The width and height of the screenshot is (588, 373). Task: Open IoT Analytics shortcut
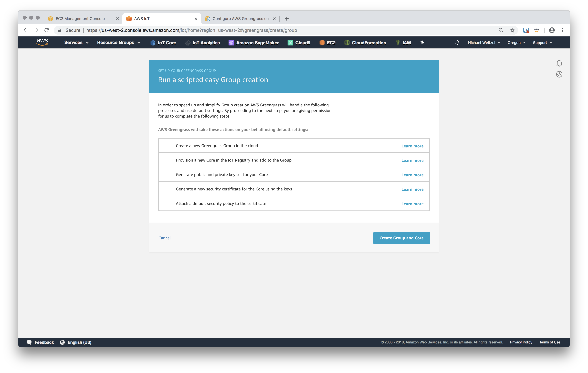pos(202,43)
